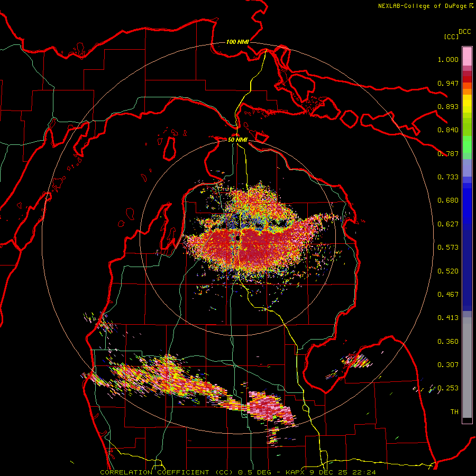Select the 0.893 scale value
Viewport: 476px width, 476px height.
click(x=448, y=106)
